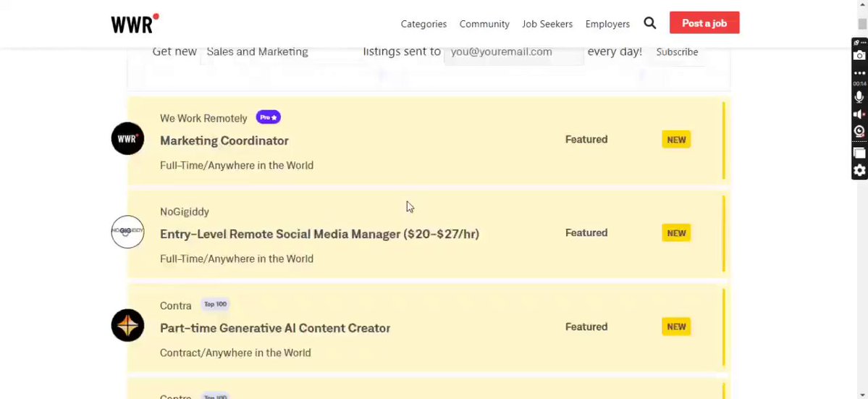868x399 pixels.
Task: Click the Contra star logo of the Generative AI job
Action: click(x=127, y=325)
